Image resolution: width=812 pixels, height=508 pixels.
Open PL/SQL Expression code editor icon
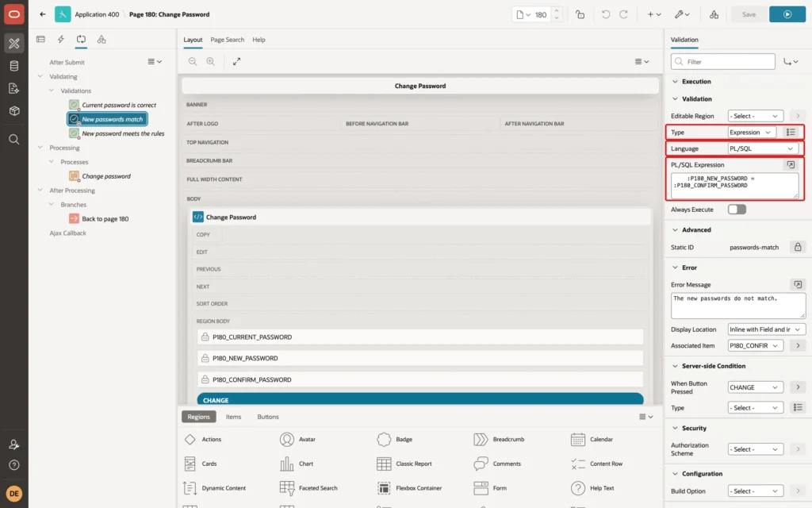click(x=791, y=165)
